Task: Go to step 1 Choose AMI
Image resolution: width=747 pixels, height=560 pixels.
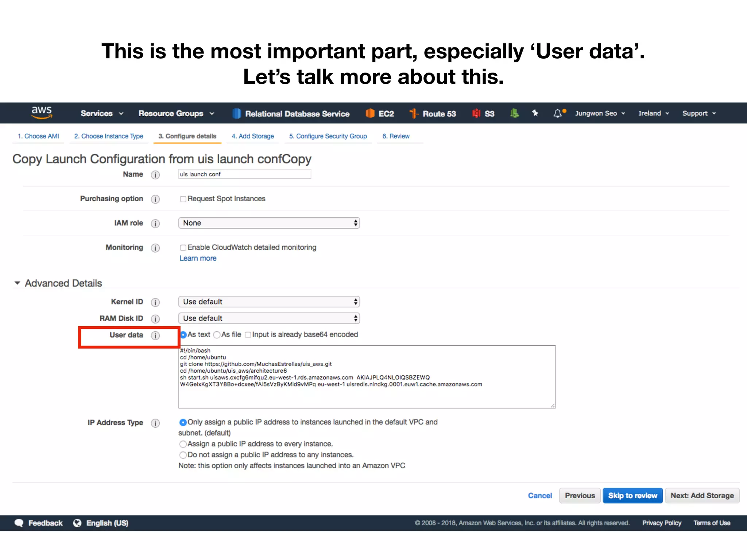Action: [x=38, y=136]
